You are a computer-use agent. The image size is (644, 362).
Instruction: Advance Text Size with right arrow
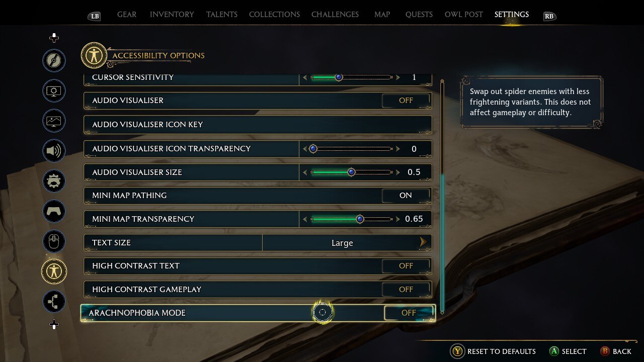[423, 242]
